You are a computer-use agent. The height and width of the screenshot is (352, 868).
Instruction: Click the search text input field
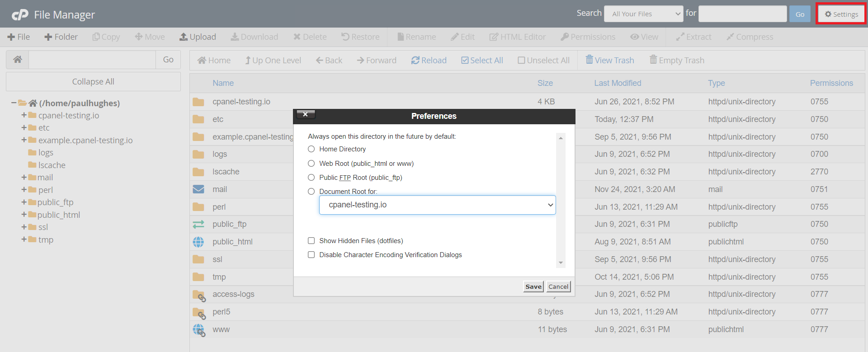coord(742,14)
